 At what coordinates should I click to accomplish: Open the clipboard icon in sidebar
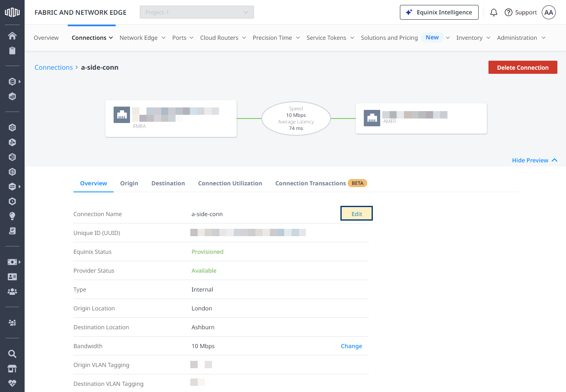click(x=12, y=50)
